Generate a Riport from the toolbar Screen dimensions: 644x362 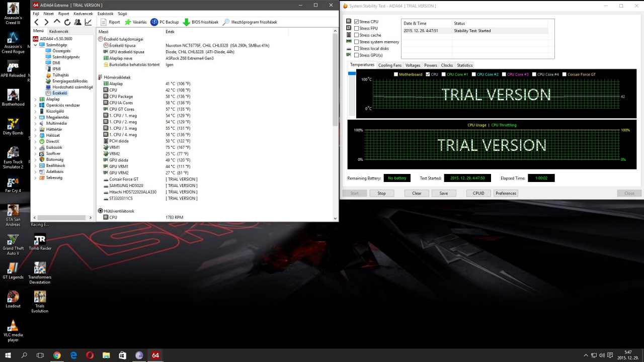110,22
